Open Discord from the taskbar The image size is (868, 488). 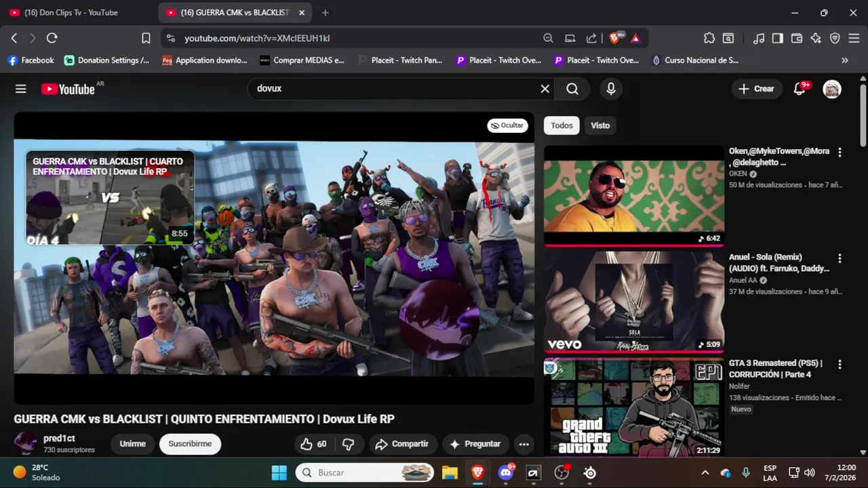506,472
